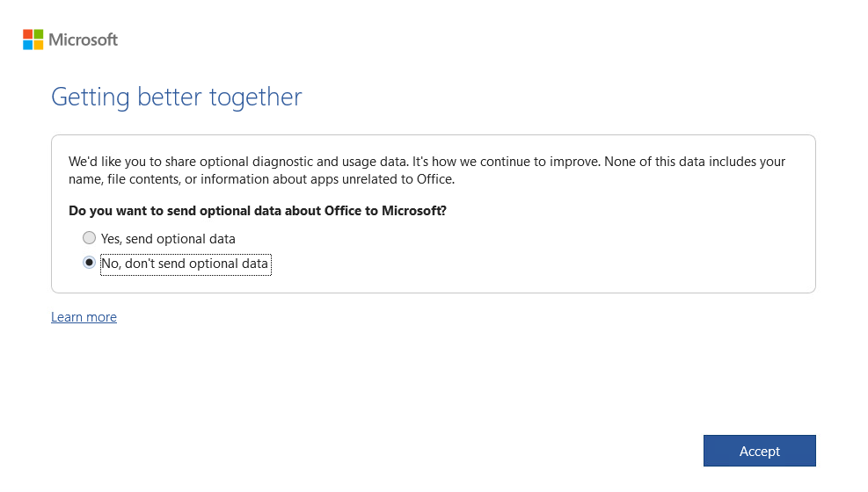Screen dimensions: 868x492
Task: Click the yellow square of Microsoft logo
Action: pos(39,45)
